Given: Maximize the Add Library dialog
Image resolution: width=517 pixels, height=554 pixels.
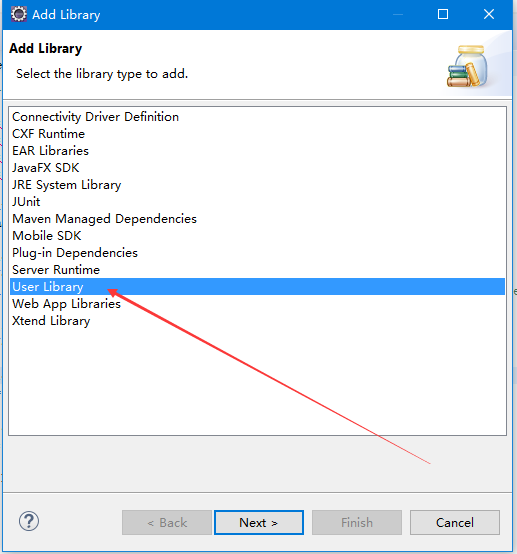Looking at the screenshot, I should [443, 14].
